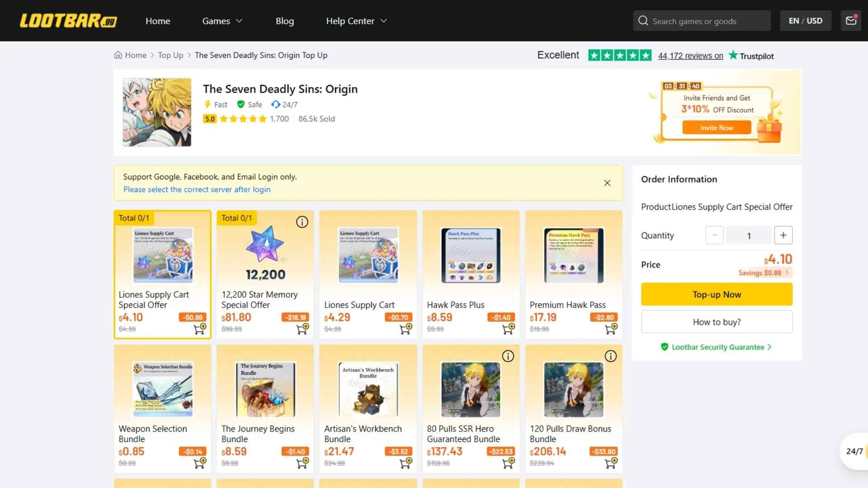This screenshot has height=488, width=868.
Task: Add Premium Hawk Pass to cart
Action: pyautogui.click(x=611, y=328)
